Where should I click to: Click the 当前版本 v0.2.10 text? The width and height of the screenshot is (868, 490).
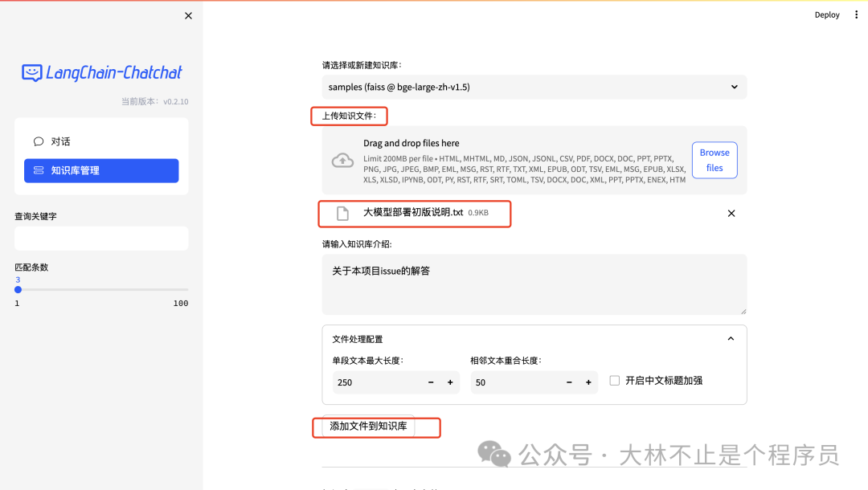pos(155,102)
